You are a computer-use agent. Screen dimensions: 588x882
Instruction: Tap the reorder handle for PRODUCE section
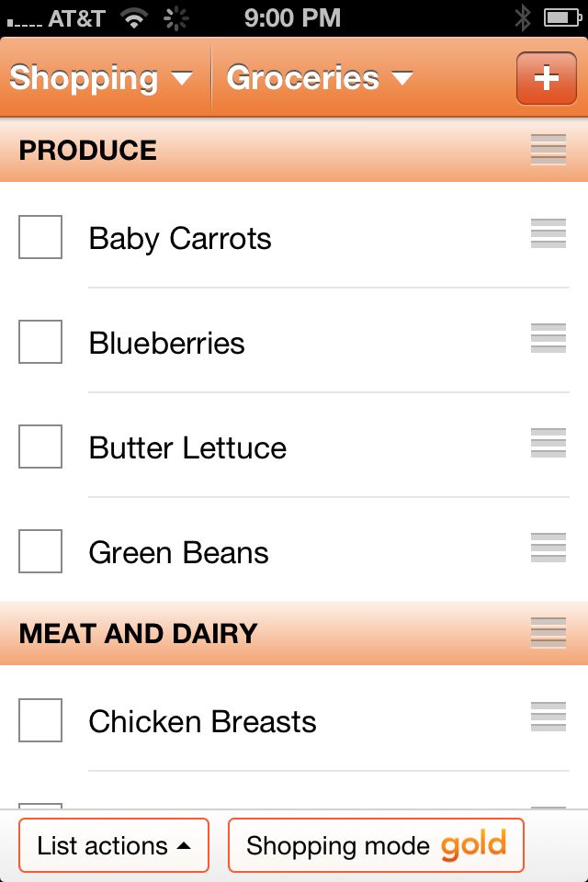(548, 150)
